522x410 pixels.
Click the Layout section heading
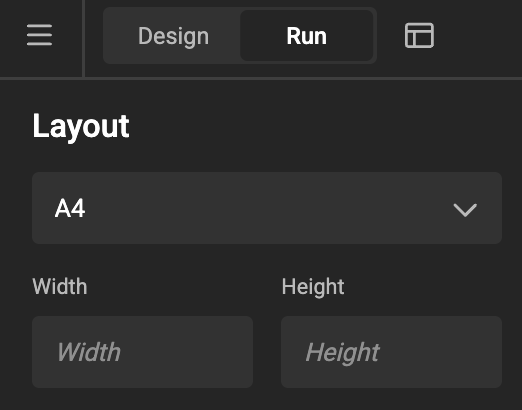coord(81,127)
